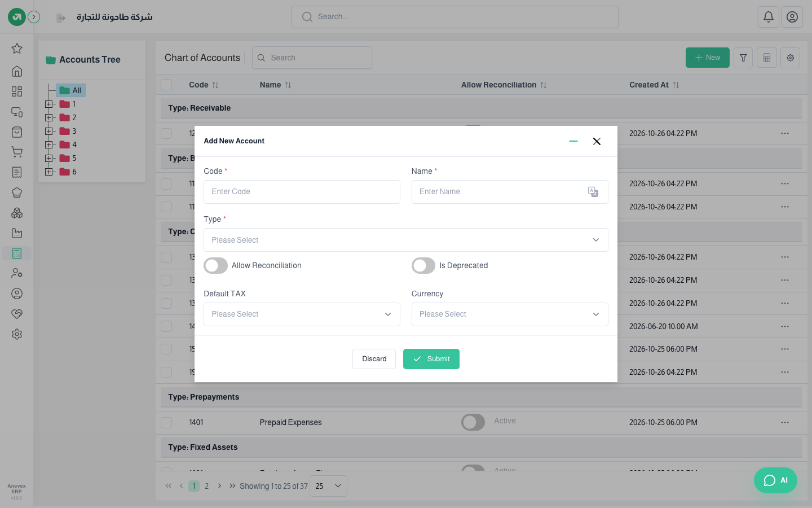Change the page size dropdown showing 25
Viewport: 812px width, 508px height.
click(x=328, y=486)
